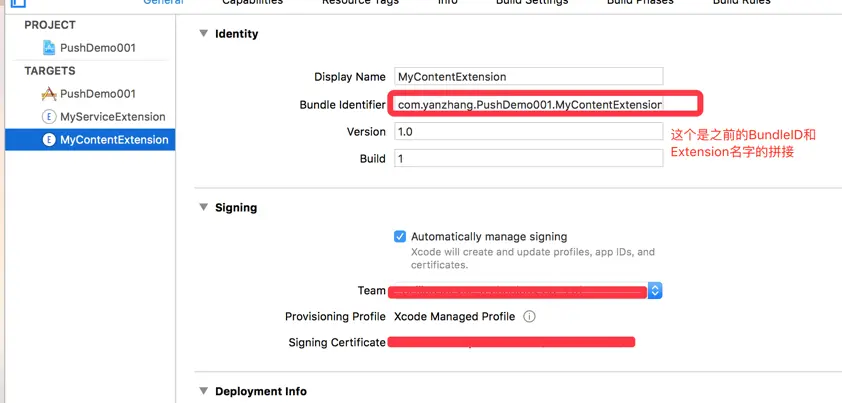This screenshot has width=842, height=403.
Task: Select PushDemo001 app target icon under TARGETS
Action: pyautogui.click(x=49, y=93)
